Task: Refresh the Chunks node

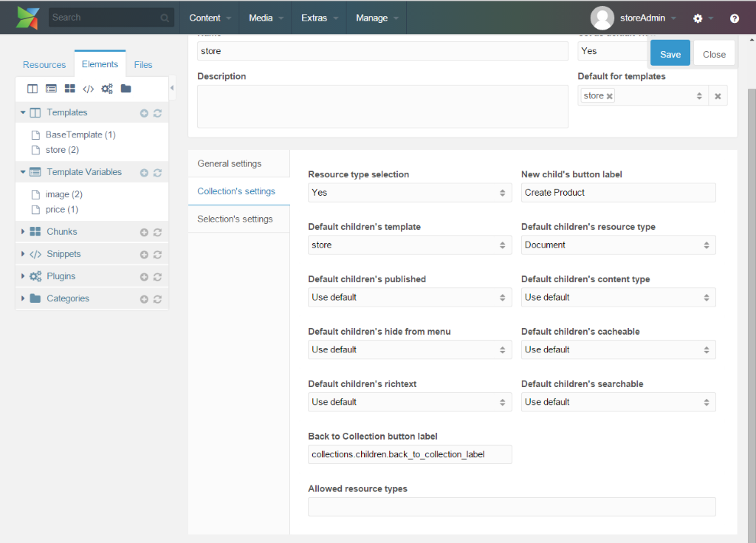Action: click(x=157, y=233)
